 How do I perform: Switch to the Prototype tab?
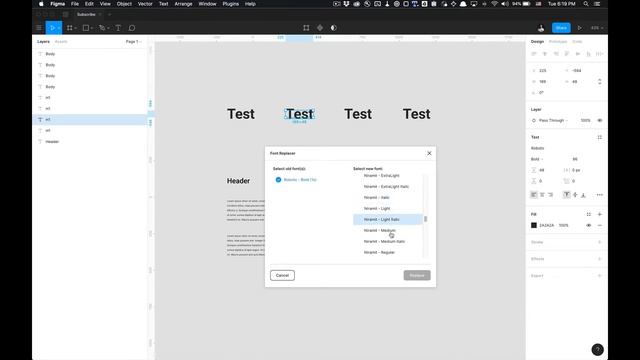(x=558, y=42)
